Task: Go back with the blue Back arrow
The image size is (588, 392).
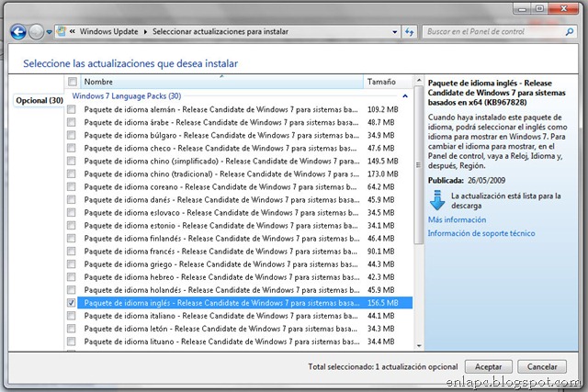Action: pos(18,32)
